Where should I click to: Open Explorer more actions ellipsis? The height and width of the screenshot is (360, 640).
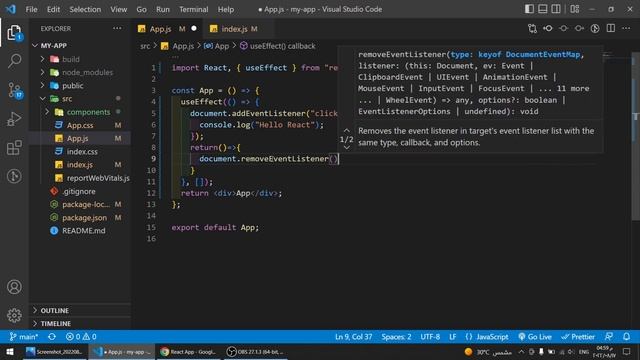[x=117, y=28]
